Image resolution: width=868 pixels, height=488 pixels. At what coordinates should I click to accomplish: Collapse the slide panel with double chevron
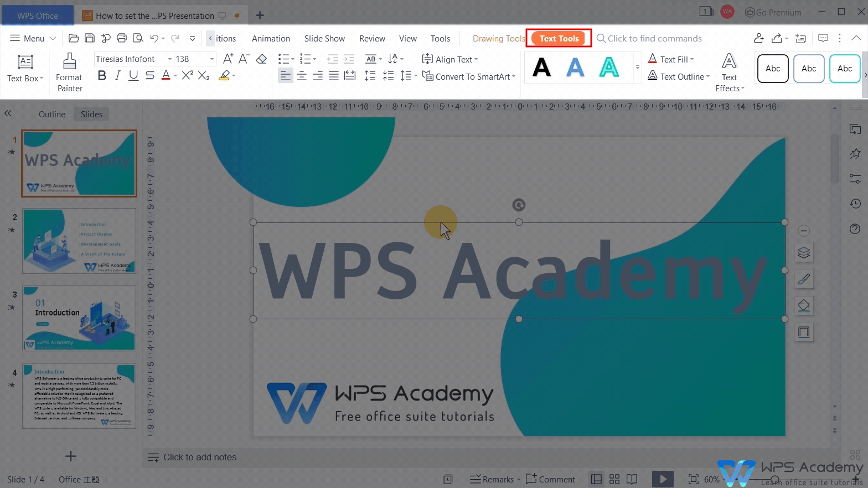coord(8,113)
